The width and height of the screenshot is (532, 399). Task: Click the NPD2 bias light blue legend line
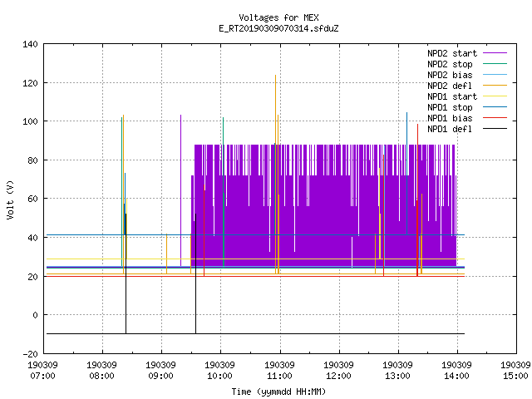pyautogui.click(x=495, y=75)
